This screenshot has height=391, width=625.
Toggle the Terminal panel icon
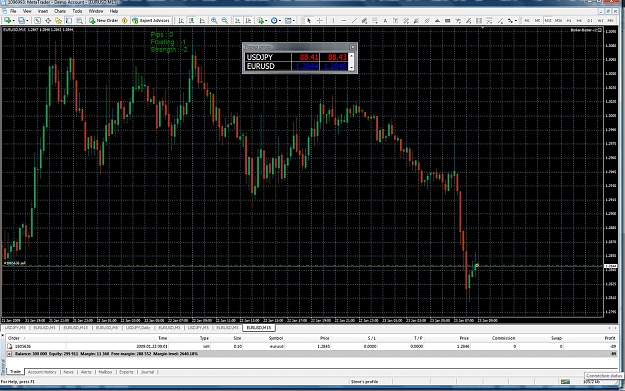point(69,20)
